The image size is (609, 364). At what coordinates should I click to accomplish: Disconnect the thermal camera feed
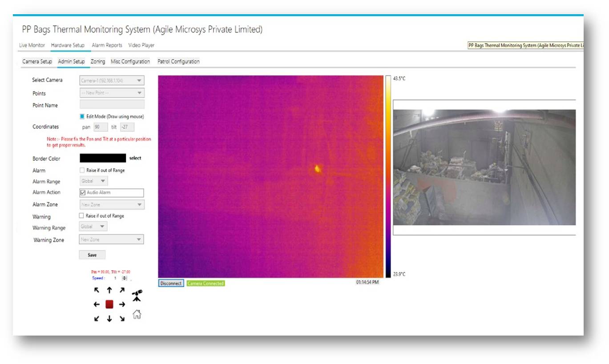[x=171, y=283]
